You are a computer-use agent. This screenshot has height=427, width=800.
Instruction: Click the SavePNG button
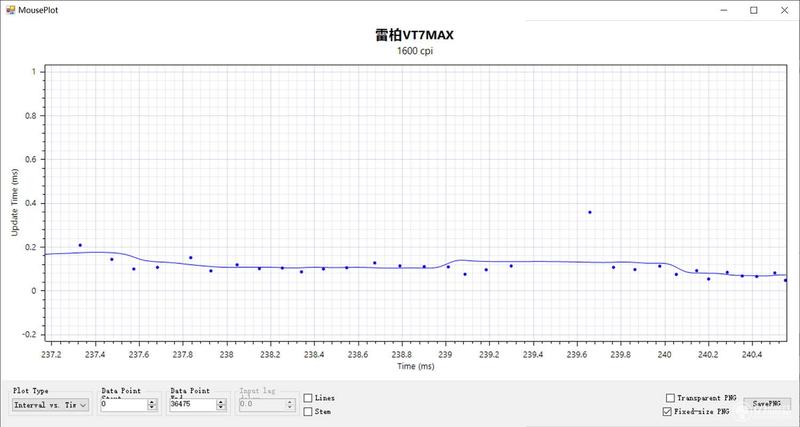click(767, 404)
